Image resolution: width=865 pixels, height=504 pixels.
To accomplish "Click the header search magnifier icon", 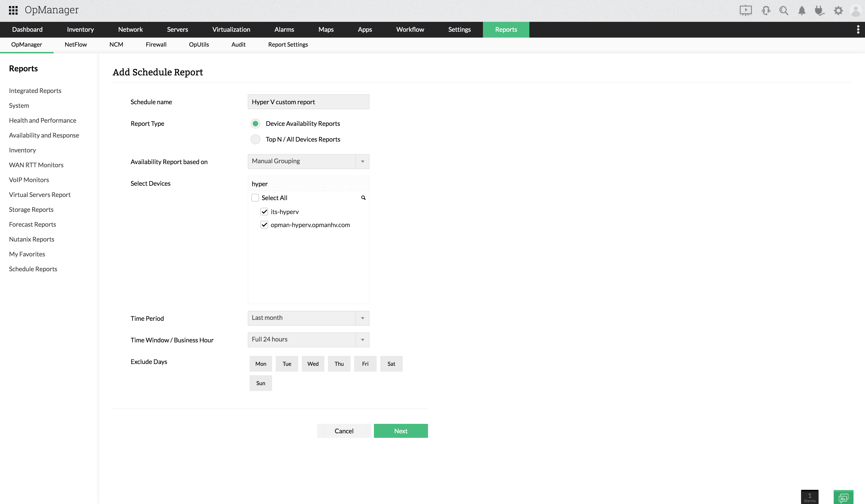I will pos(784,10).
